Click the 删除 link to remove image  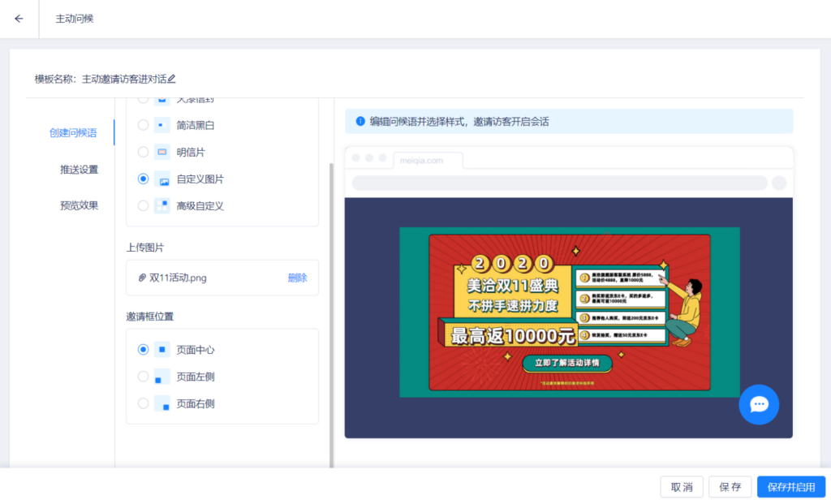point(297,278)
